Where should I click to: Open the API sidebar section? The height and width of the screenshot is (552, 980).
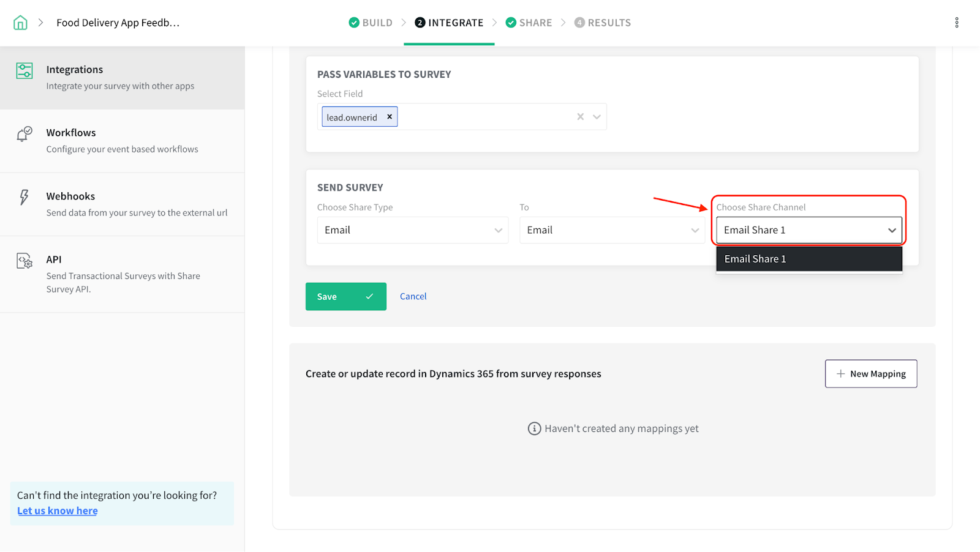123,274
